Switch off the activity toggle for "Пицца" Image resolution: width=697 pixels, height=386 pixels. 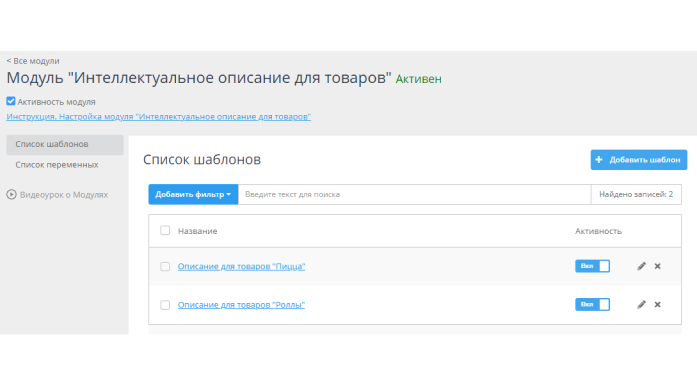[592, 266]
